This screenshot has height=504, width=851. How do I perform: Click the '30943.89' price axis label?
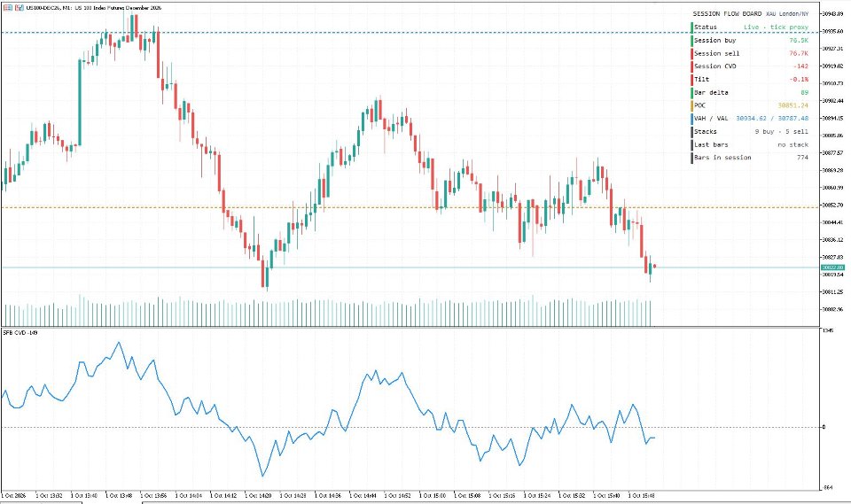click(833, 14)
